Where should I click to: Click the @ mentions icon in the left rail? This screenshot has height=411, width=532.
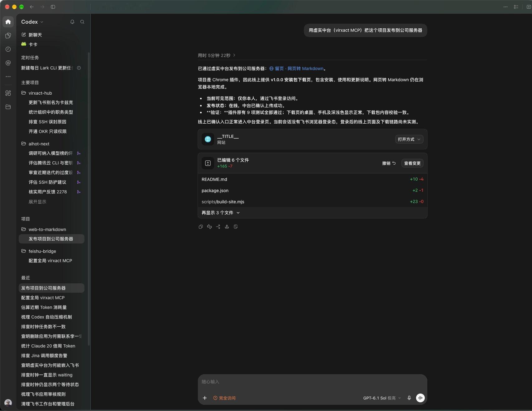[8, 63]
